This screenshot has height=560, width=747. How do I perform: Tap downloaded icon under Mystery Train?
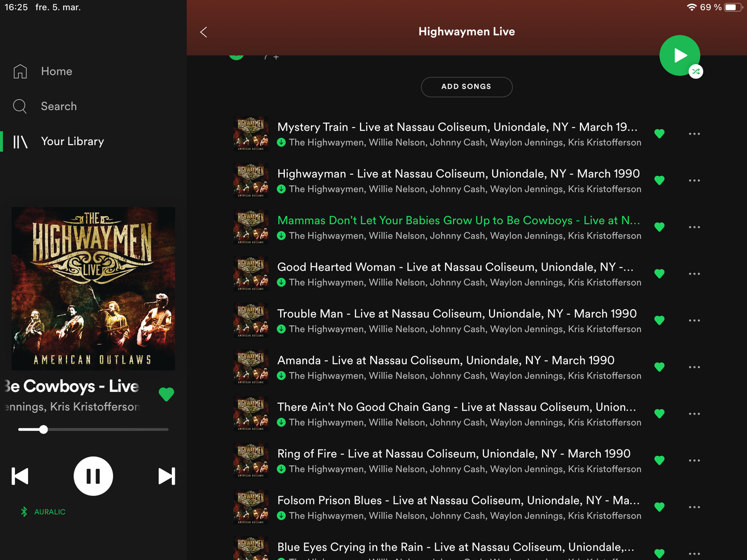coord(281,143)
